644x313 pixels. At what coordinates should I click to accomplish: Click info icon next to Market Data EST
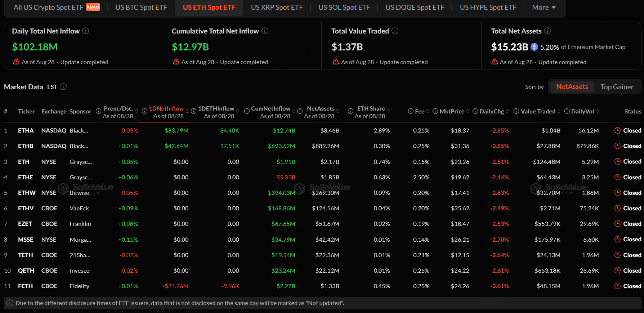(63, 87)
